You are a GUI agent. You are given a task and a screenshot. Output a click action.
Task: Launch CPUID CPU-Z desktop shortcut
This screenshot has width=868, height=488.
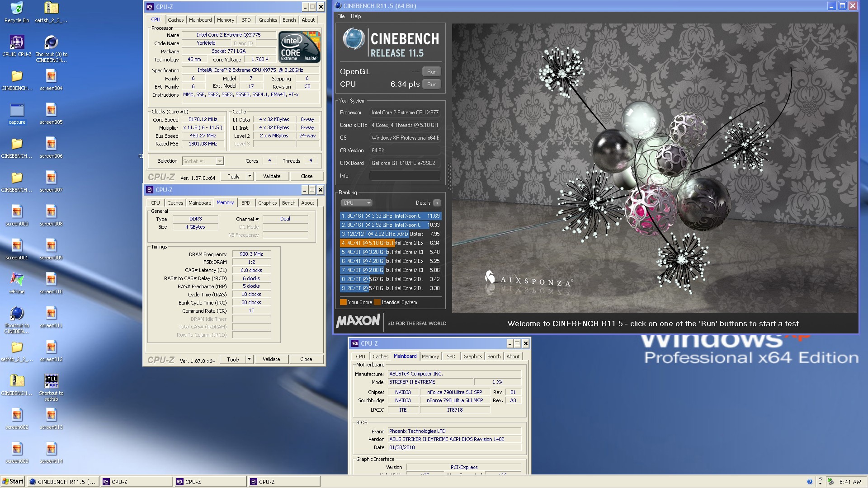[x=17, y=46]
